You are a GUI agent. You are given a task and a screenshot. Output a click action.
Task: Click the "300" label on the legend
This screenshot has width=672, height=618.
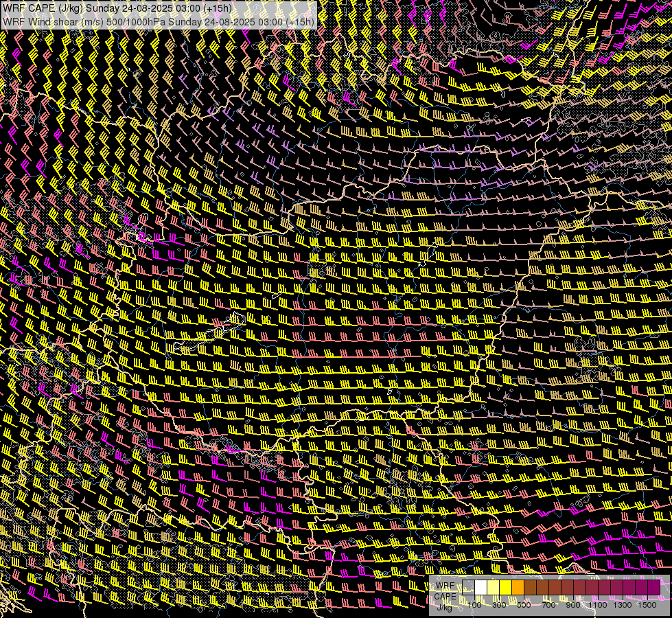click(499, 605)
